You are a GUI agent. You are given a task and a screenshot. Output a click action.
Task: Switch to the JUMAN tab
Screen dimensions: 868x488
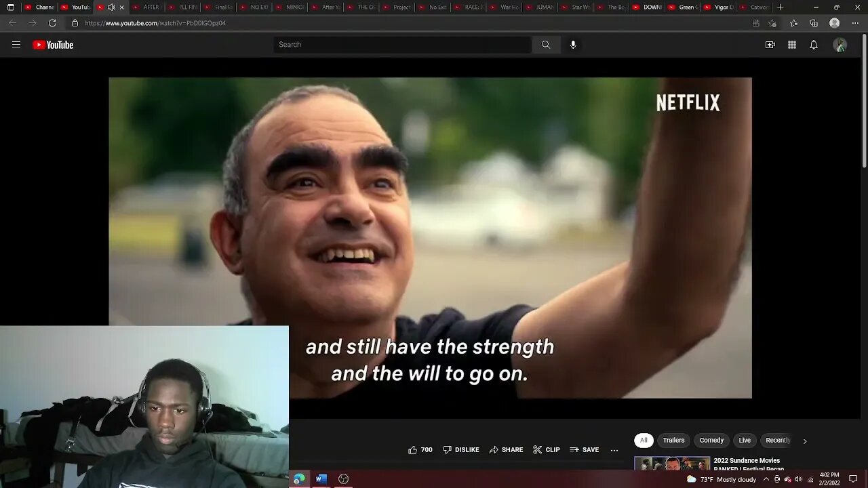click(x=540, y=7)
